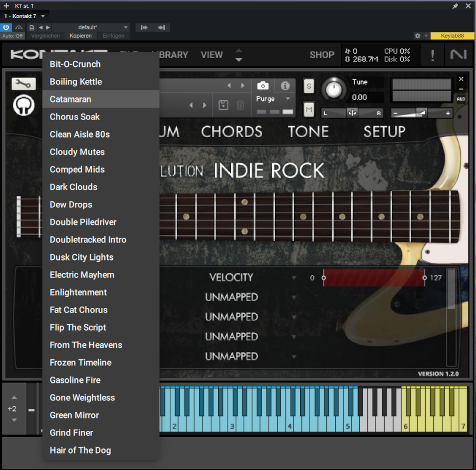This screenshot has width=476, height=470.
Task: Click the Keylab88 button
Action: click(x=452, y=36)
